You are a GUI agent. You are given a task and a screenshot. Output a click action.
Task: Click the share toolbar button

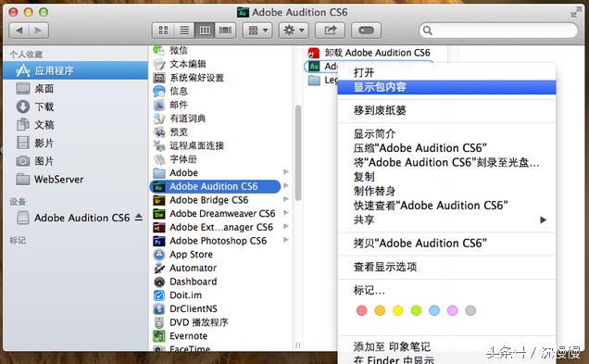click(330, 31)
